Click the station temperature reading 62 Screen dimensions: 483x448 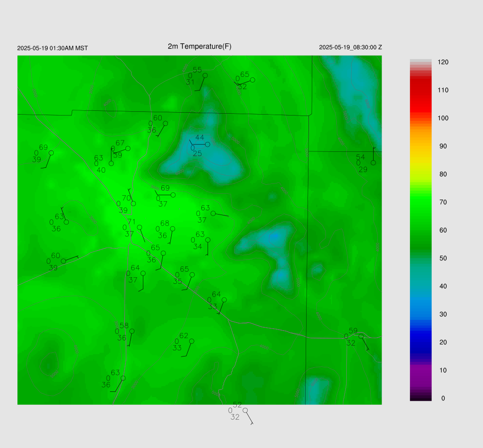pos(183,336)
